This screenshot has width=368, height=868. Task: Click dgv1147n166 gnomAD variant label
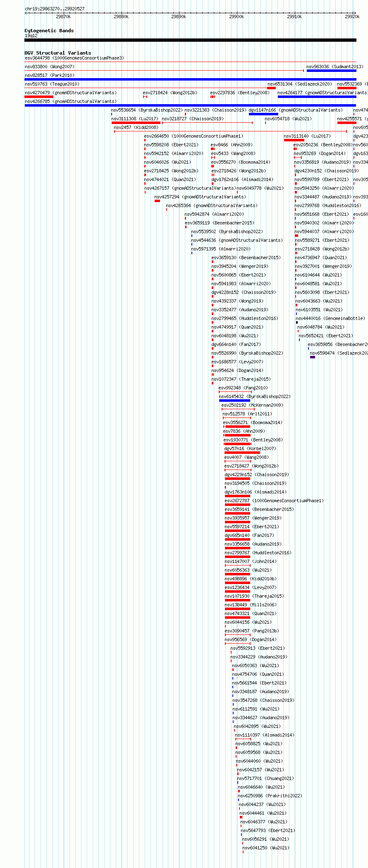coord(296,110)
